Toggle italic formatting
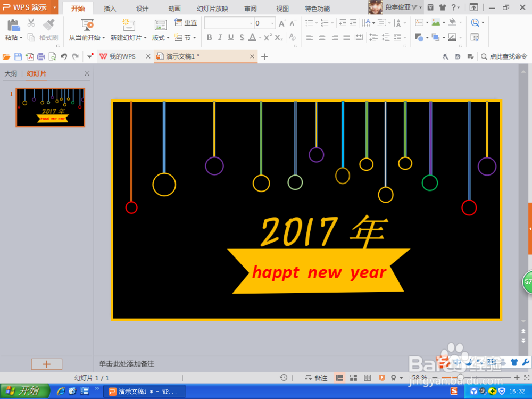Viewport: 532px width, 399px height. pos(220,38)
